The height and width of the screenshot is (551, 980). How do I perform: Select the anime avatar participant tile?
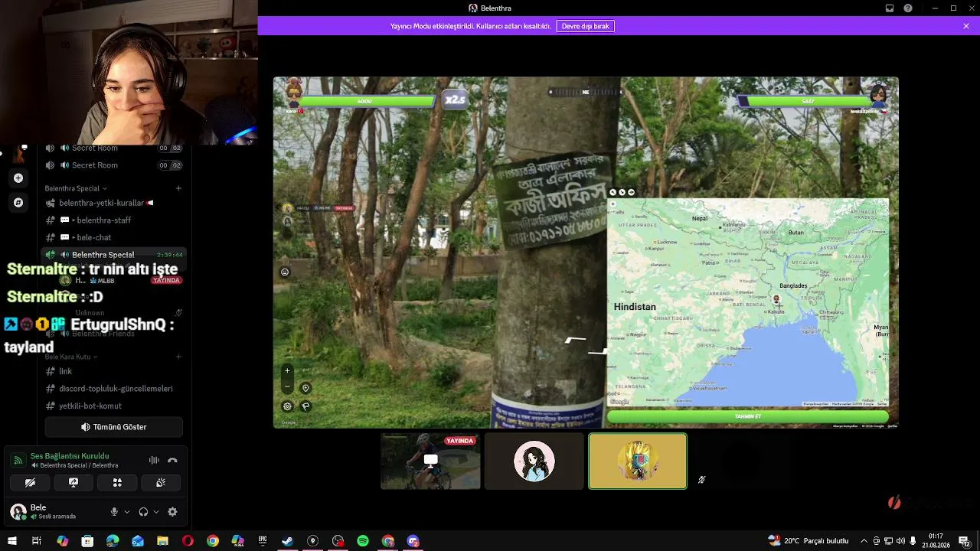point(534,461)
